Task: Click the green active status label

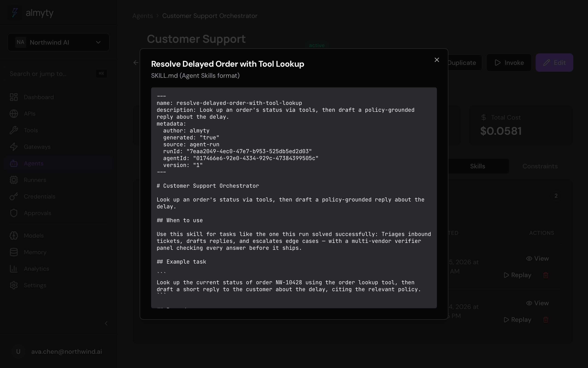Action: (317, 46)
